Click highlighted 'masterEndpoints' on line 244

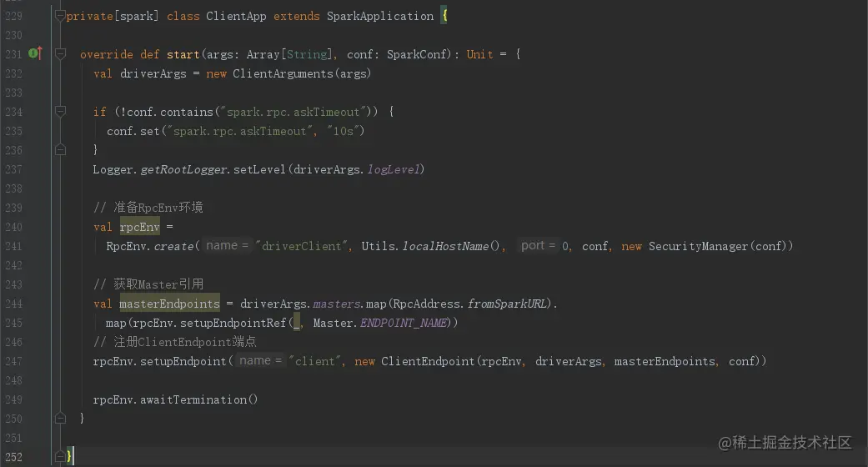169,304
